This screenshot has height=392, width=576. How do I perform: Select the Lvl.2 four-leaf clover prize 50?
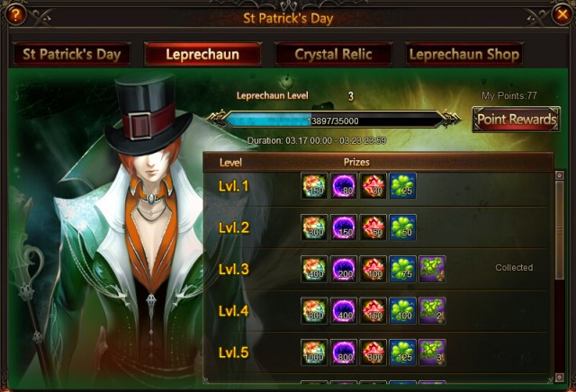coord(402,227)
